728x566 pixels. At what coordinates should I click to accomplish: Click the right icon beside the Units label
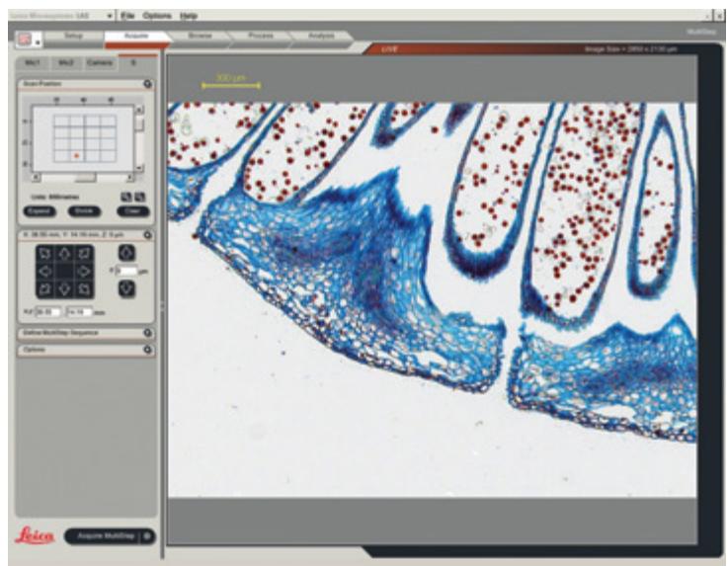pos(139,197)
